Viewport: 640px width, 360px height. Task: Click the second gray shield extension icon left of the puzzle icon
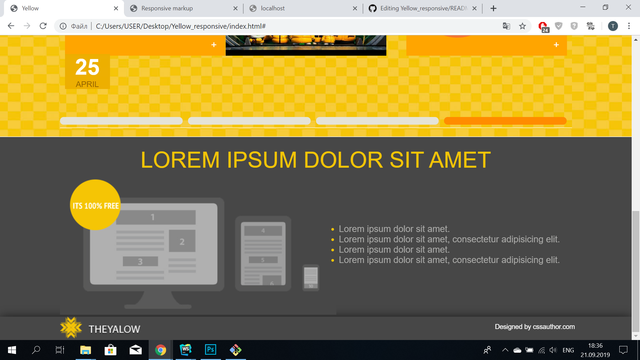pyautogui.click(x=574, y=26)
